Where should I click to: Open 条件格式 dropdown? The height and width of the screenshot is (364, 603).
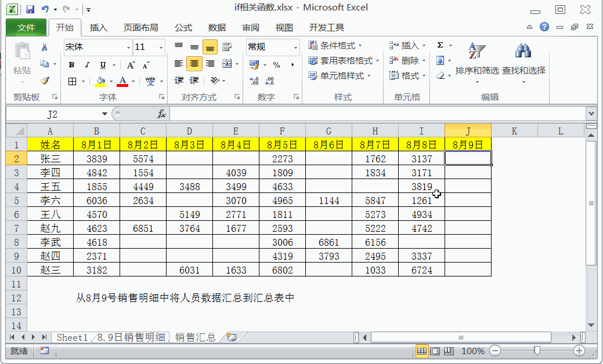[x=335, y=45]
